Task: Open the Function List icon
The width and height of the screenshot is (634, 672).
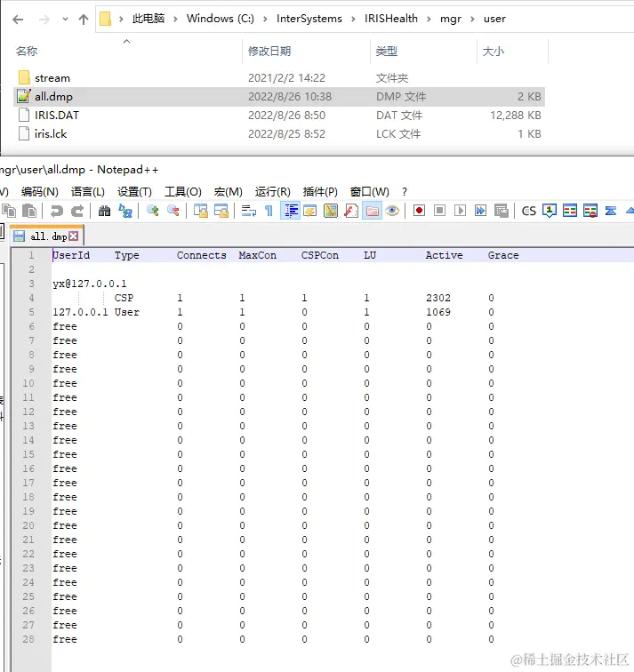Action: pyautogui.click(x=351, y=211)
